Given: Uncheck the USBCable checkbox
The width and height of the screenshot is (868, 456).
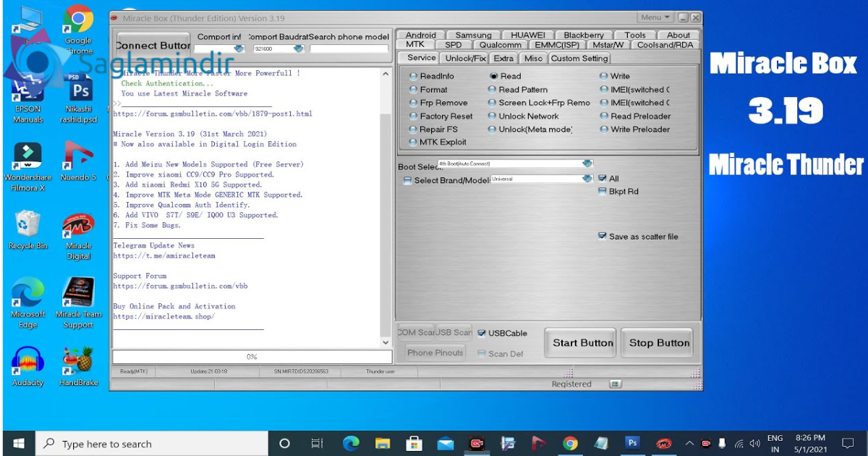Looking at the screenshot, I should coord(482,334).
